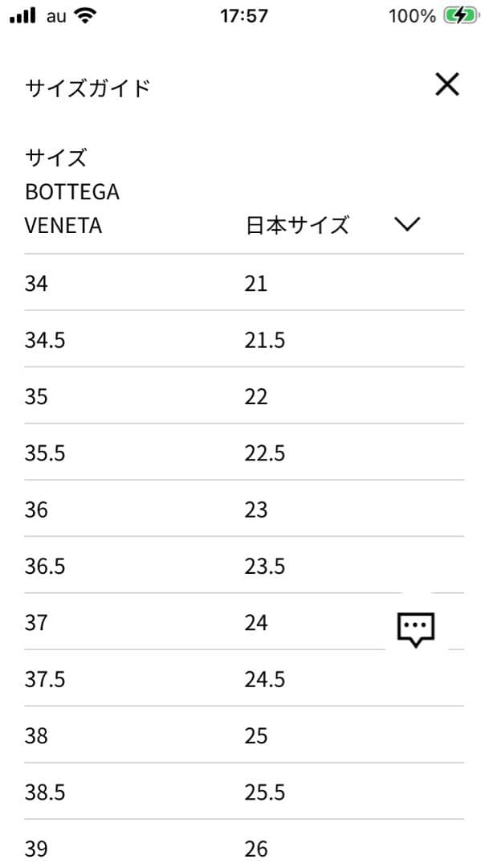Select Japanese size 24 in the table
The image size is (489, 868).
257,622
